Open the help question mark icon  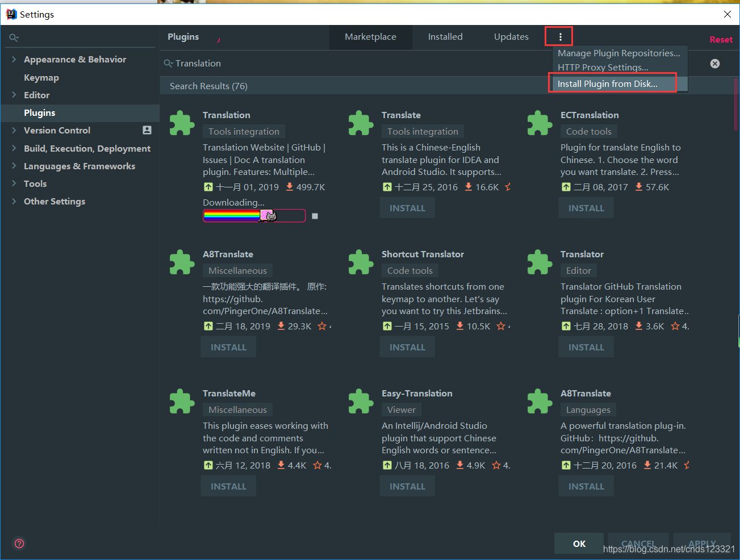click(x=19, y=544)
